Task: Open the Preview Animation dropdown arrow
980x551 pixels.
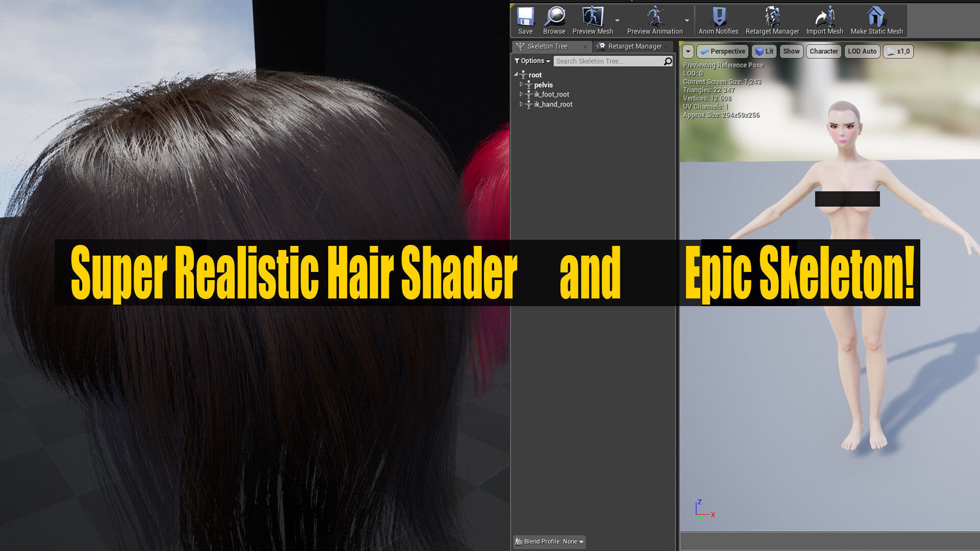Action: coord(687,20)
